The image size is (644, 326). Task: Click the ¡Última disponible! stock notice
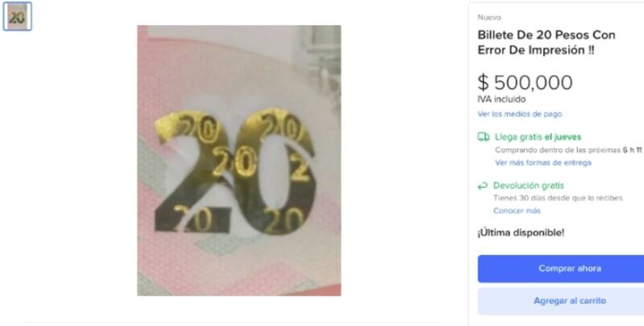point(521,233)
